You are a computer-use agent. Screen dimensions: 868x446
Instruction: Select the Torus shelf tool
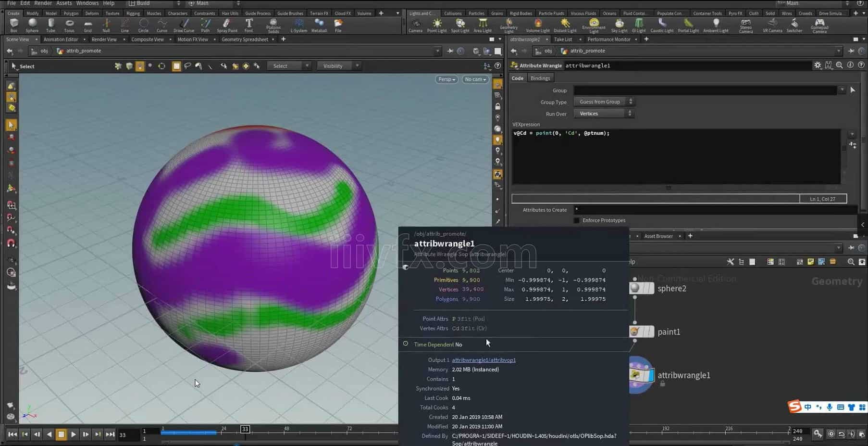tap(69, 25)
